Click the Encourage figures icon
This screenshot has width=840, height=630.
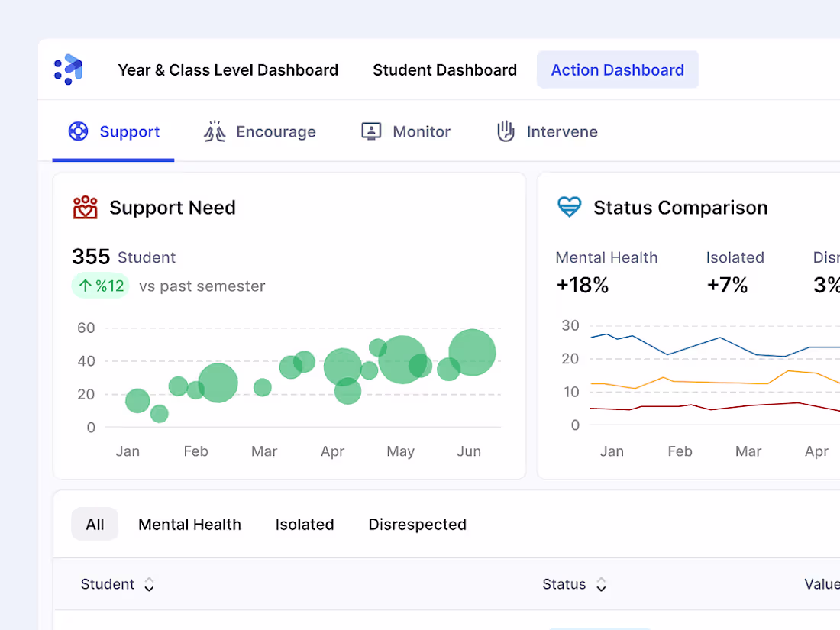(215, 131)
